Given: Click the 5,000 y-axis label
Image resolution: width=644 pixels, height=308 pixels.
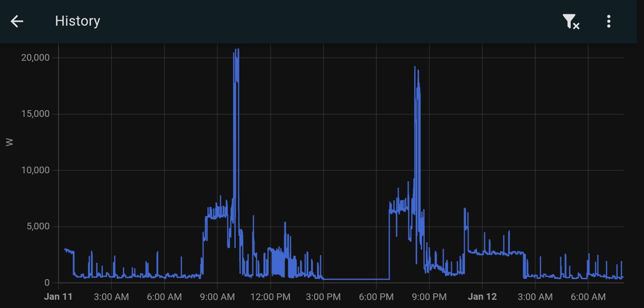Looking at the screenshot, I should pyautogui.click(x=38, y=226).
